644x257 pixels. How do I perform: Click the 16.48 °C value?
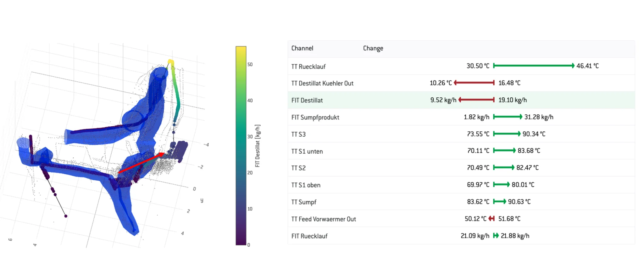coord(509,83)
